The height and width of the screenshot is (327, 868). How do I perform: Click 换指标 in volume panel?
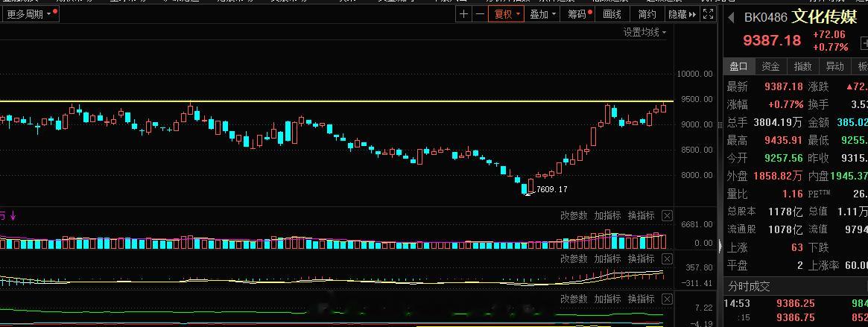tap(641, 216)
